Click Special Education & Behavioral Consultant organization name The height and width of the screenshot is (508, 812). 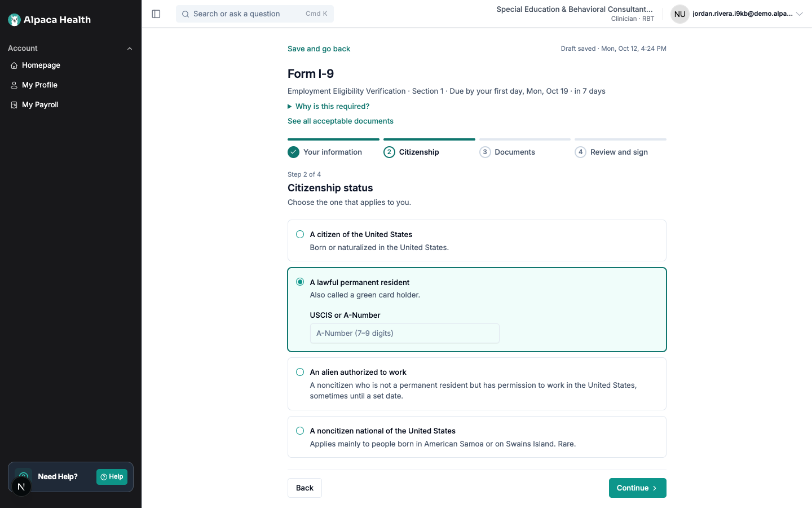575,9
